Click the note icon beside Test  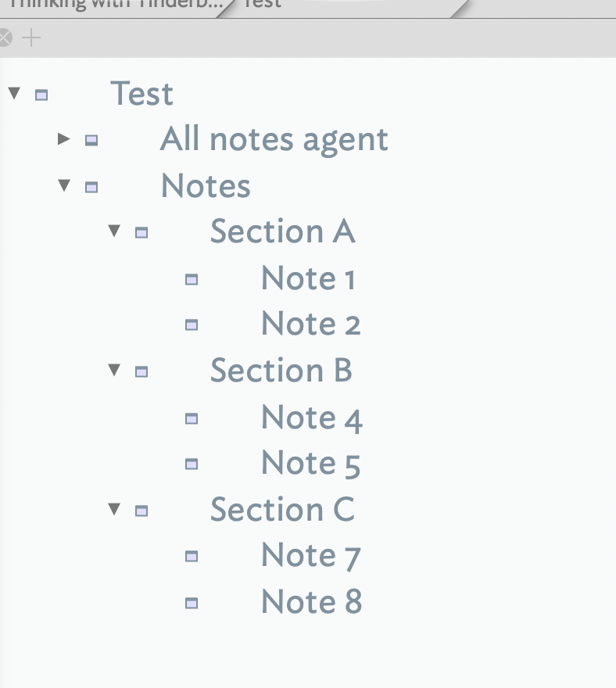click(41, 95)
